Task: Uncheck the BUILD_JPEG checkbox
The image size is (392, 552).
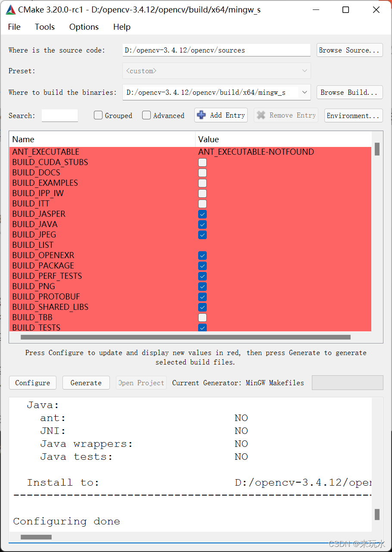Action: pyautogui.click(x=202, y=235)
